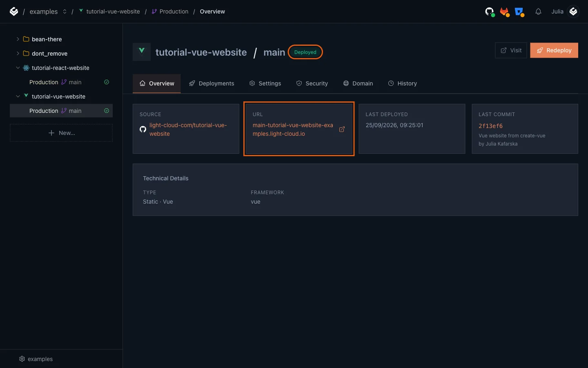
Task: Click the New... button in sidebar
Action: [61, 133]
